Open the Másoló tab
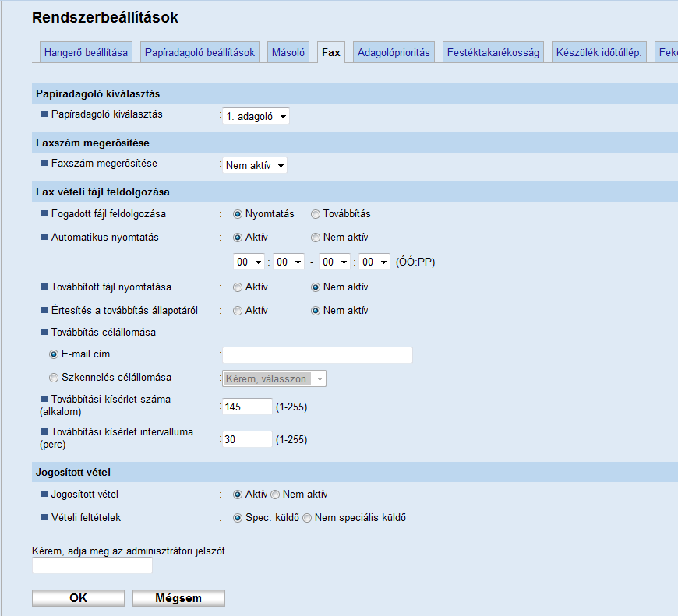This screenshot has width=678, height=616. click(x=288, y=52)
